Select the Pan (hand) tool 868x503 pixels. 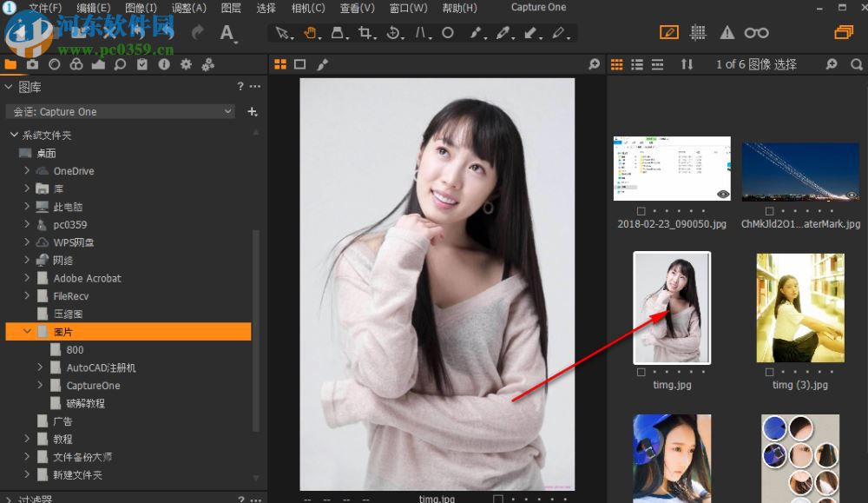pos(309,33)
